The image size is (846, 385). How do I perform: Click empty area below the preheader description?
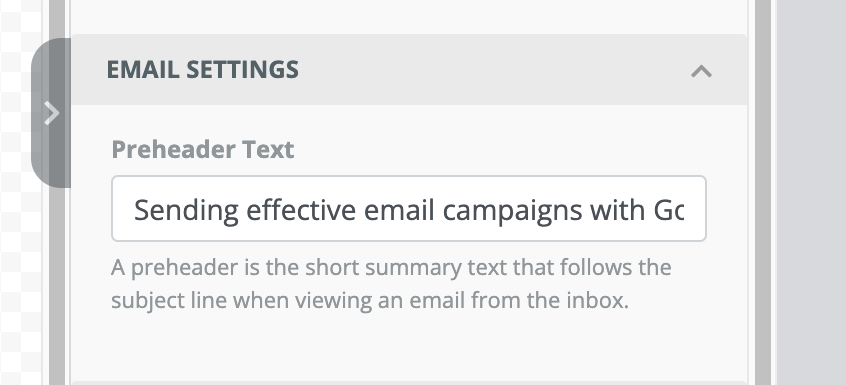(408, 345)
